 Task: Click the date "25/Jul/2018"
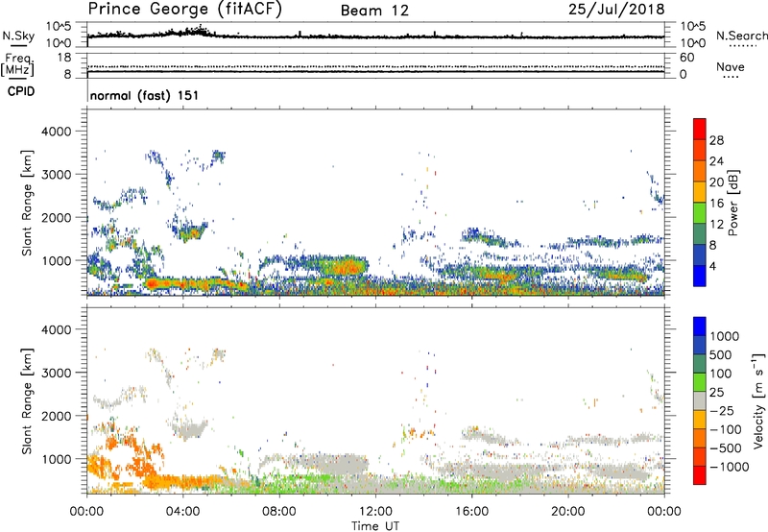tap(616, 10)
